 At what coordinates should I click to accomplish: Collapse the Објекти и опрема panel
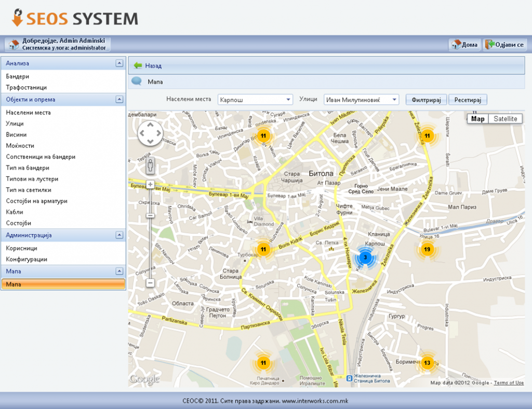(119, 99)
